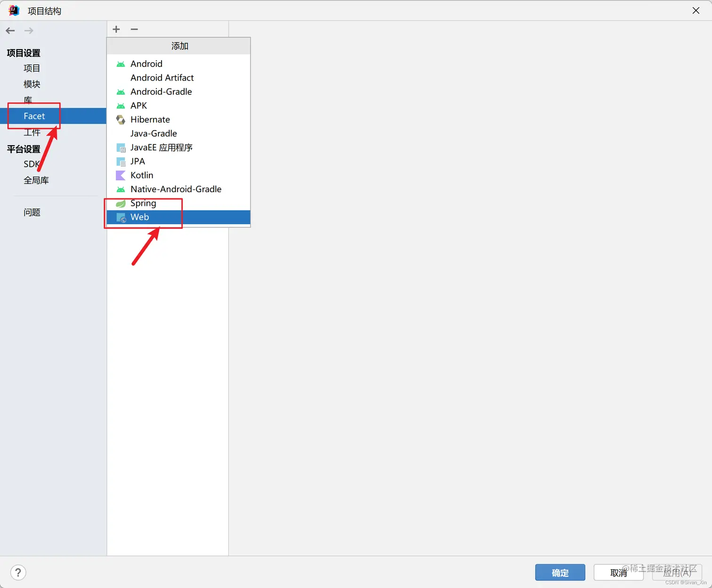Image resolution: width=712 pixels, height=588 pixels.
Task: Click the Android-Gradle facet icon
Action: click(x=121, y=92)
